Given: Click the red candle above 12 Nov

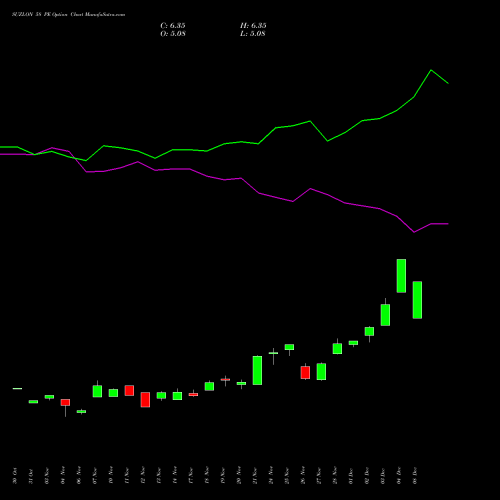Looking at the screenshot, I should click(145, 399).
